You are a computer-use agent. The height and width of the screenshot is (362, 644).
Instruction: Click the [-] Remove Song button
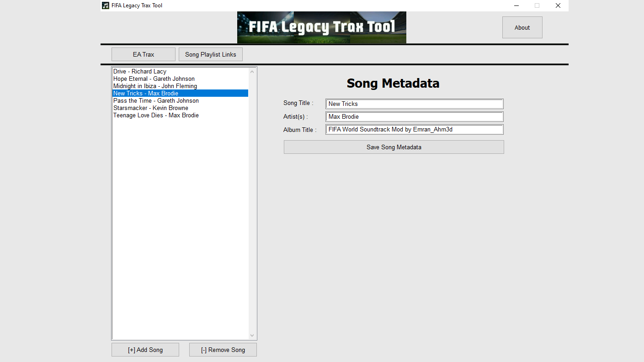tap(223, 350)
